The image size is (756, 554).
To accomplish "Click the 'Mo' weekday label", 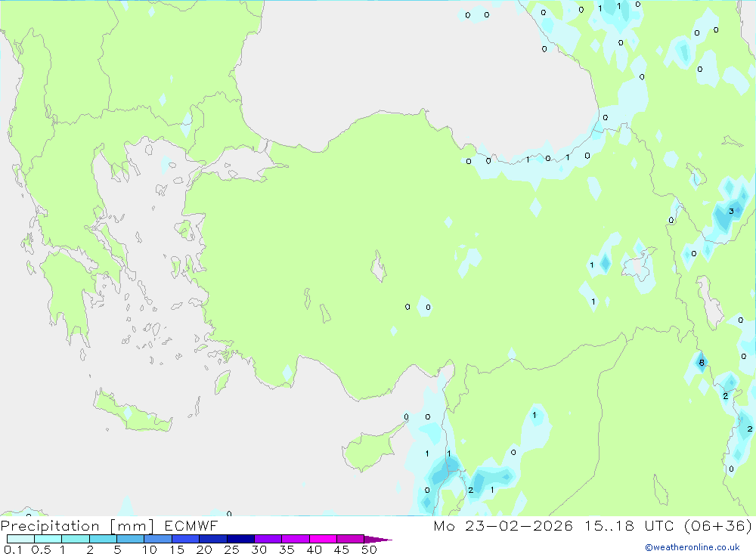I will click(x=444, y=525).
